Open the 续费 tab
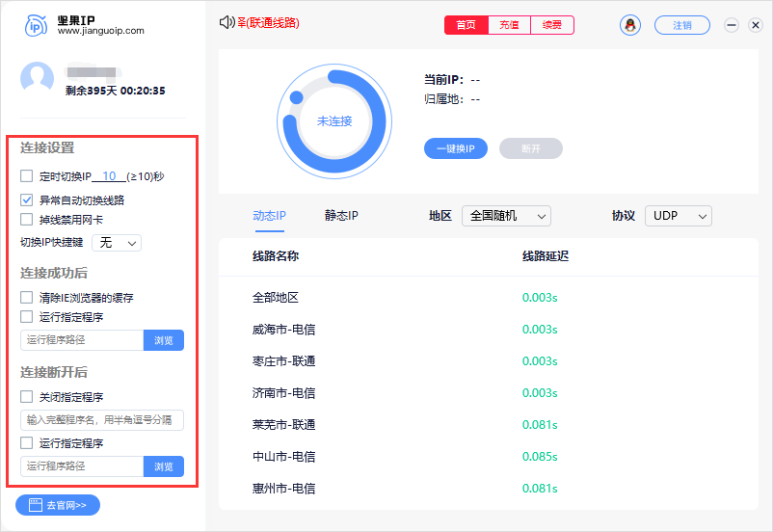Viewport: 773px width, 532px height. (x=552, y=26)
